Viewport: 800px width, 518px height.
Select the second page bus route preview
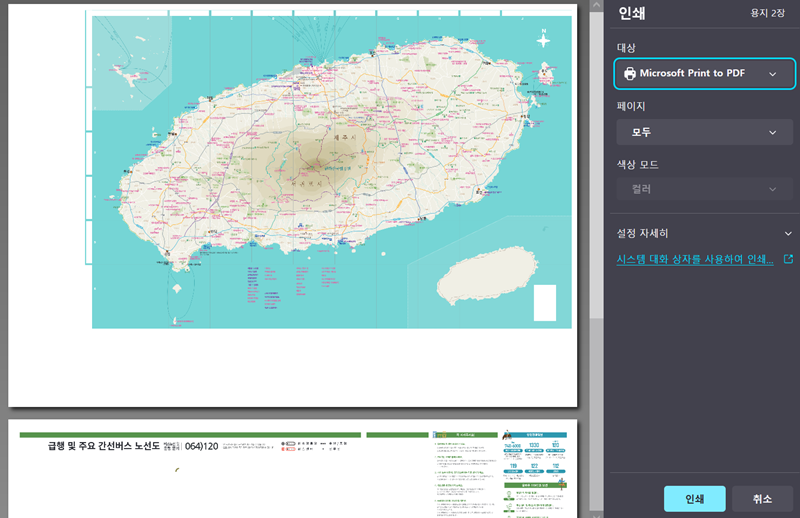[x=292, y=468]
